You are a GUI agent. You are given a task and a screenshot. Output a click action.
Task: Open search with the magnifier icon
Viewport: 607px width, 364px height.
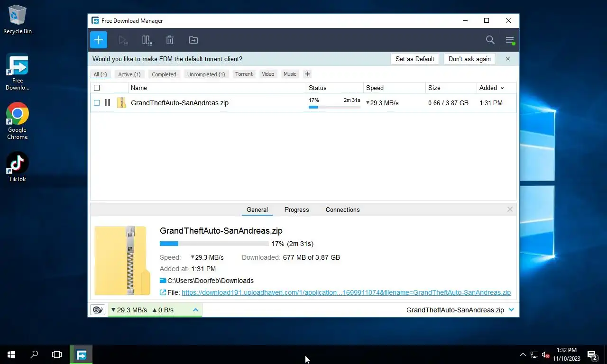(490, 40)
